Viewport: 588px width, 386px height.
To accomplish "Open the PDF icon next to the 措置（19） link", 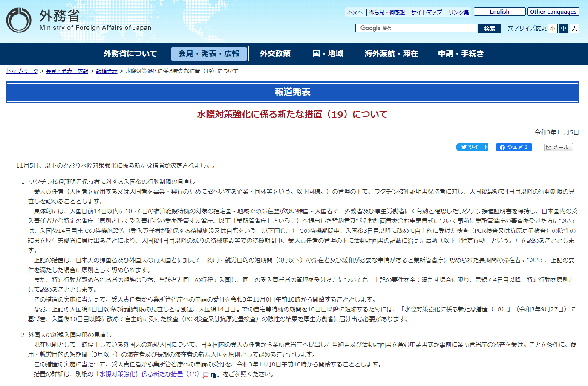I will (206, 375).
